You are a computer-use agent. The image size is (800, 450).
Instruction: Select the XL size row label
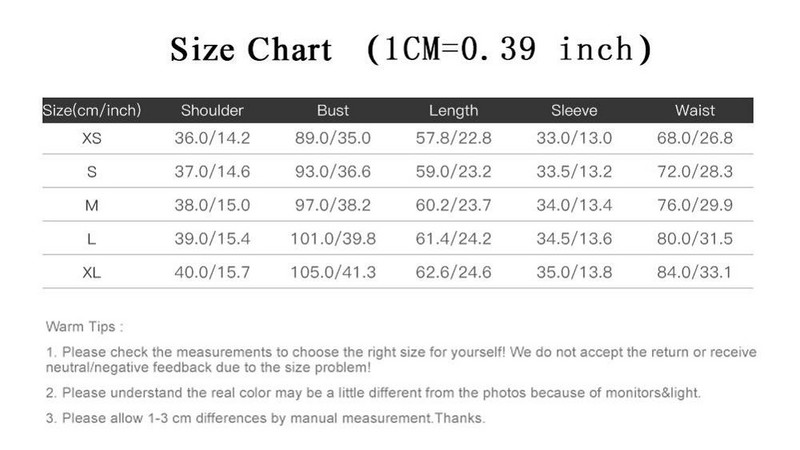92,272
